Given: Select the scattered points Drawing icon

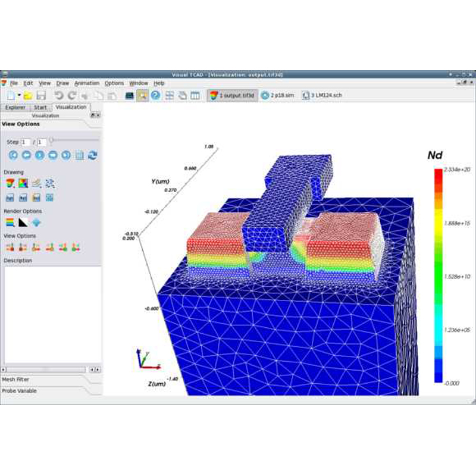Looking at the screenshot, I should click(50, 183).
